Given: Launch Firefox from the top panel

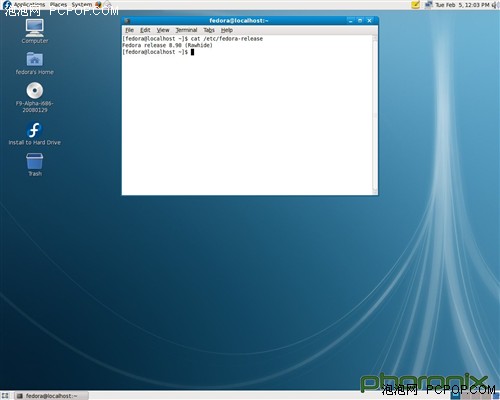Looking at the screenshot, I should coord(98,5).
